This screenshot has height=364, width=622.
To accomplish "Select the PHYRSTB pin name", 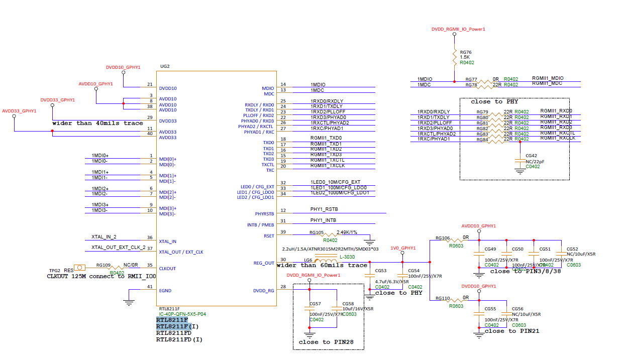I will coord(265,214).
